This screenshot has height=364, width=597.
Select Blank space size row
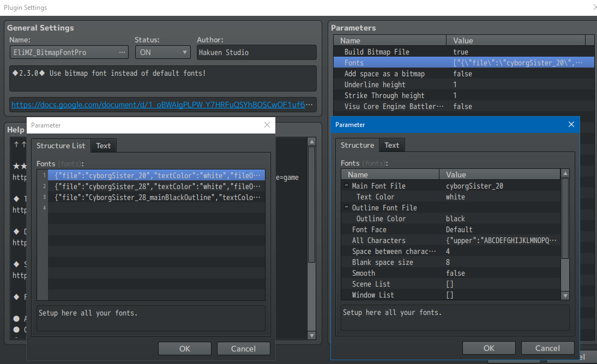coord(451,262)
